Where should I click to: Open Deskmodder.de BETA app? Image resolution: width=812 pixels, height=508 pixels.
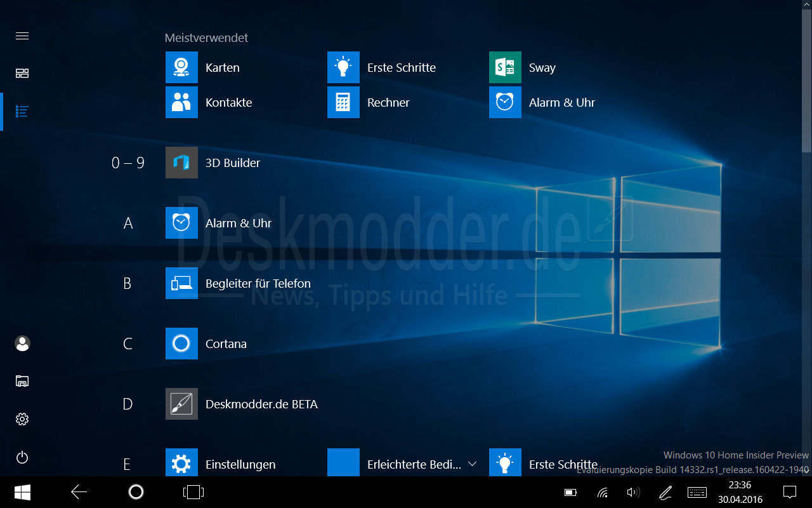pyautogui.click(x=181, y=404)
